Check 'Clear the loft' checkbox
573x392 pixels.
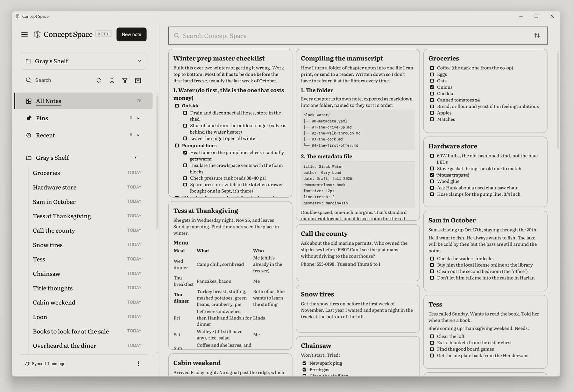click(432, 336)
